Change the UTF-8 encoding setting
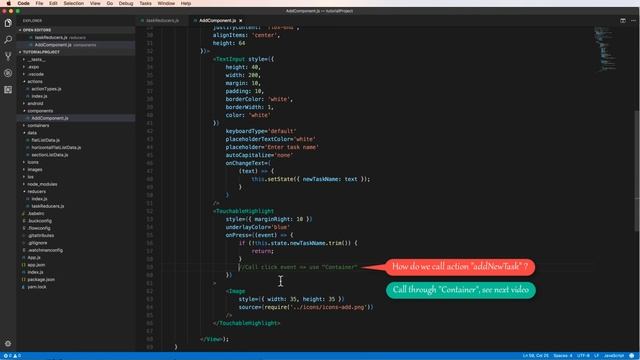This screenshot has height=360, width=640. [583, 356]
